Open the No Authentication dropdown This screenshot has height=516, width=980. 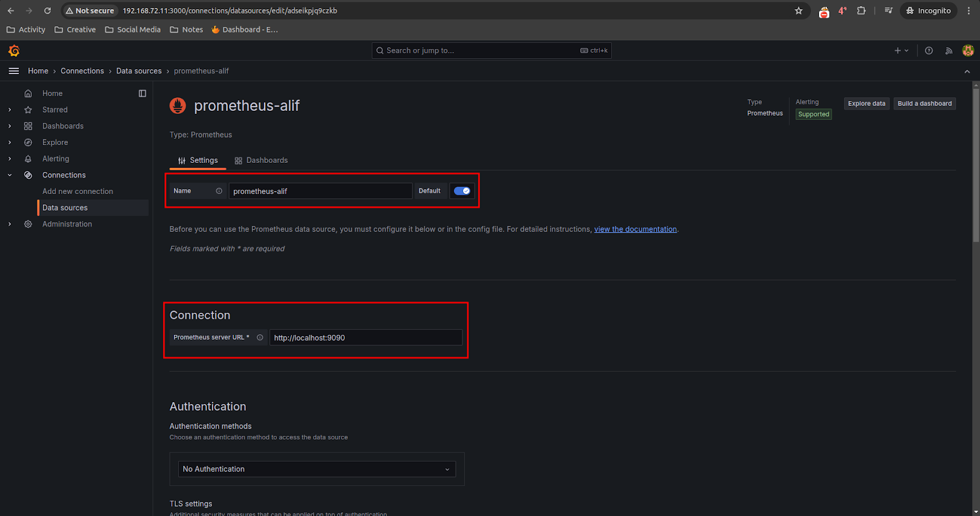click(x=317, y=469)
